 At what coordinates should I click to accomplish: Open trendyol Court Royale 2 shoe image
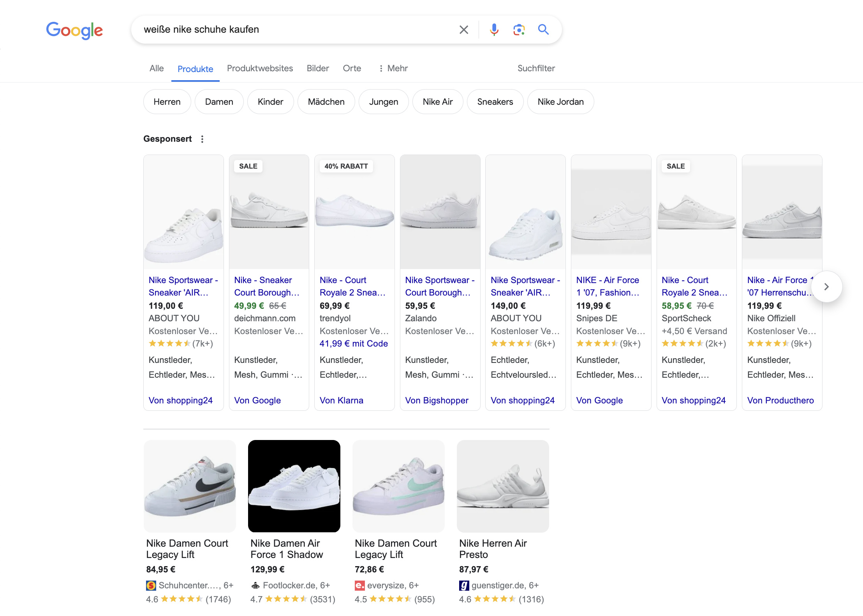[354, 212]
